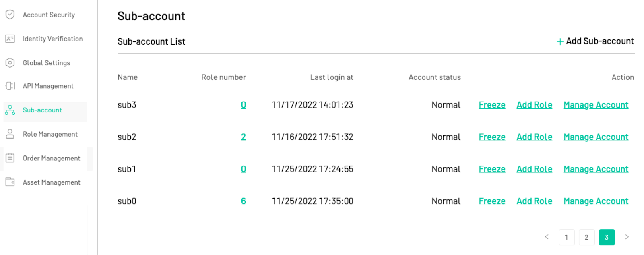Click the API Management icon
644x255 pixels.
pyautogui.click(x=10, y=86)
